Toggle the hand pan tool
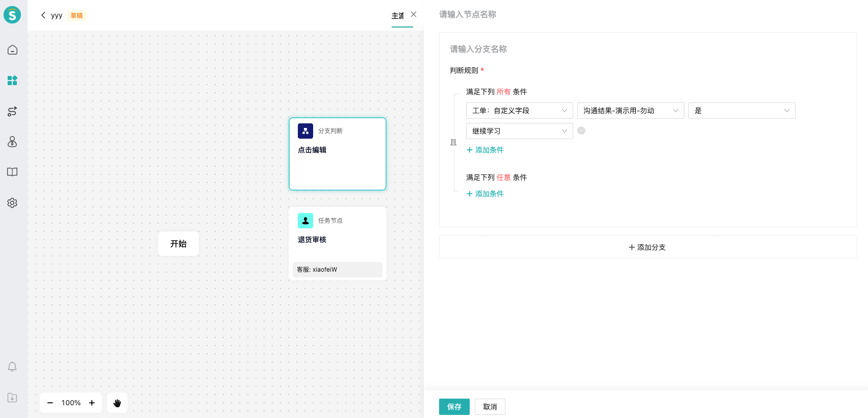This screenshot has height=418, width=868. [x=117, y=403]
